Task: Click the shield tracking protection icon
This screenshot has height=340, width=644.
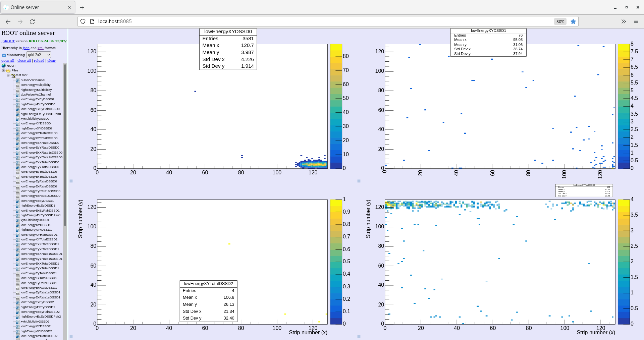Action: pos(83,21)
